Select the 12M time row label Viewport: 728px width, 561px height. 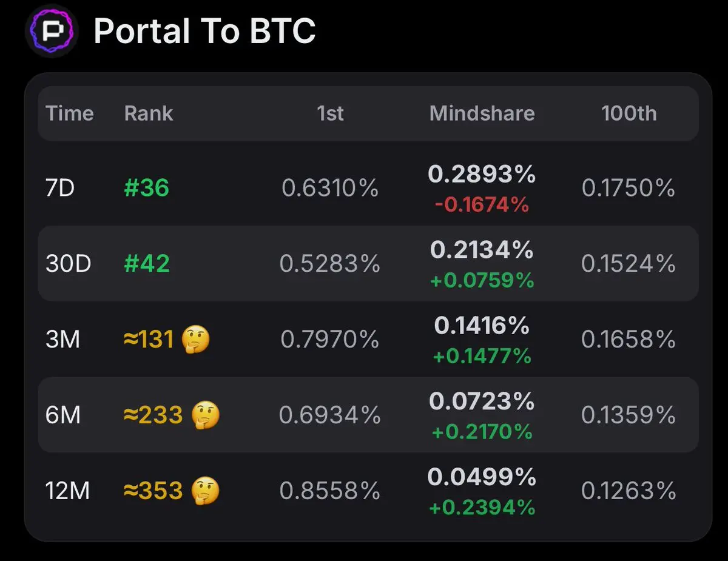pyautogui.click(x=68, y=491)
